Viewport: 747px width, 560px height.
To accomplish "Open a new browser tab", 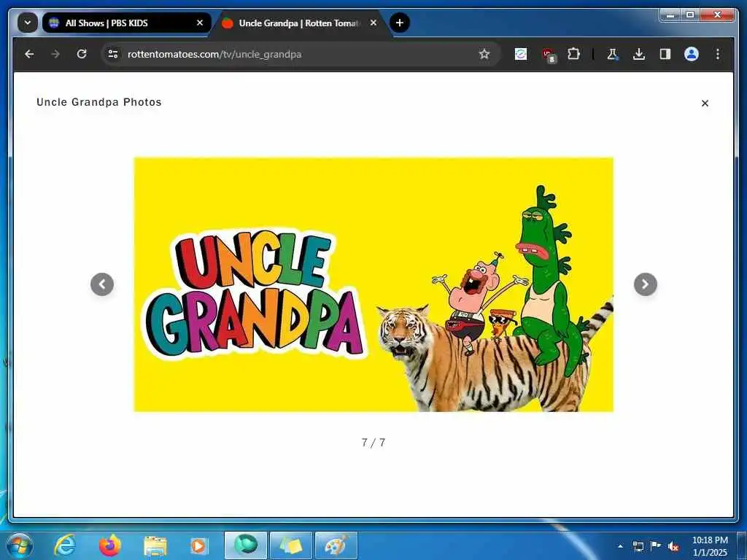I will (399, 23).
